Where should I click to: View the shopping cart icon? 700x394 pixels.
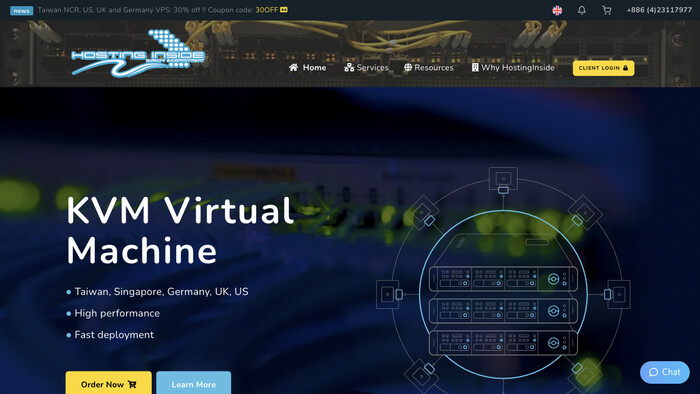coord(606,10)
